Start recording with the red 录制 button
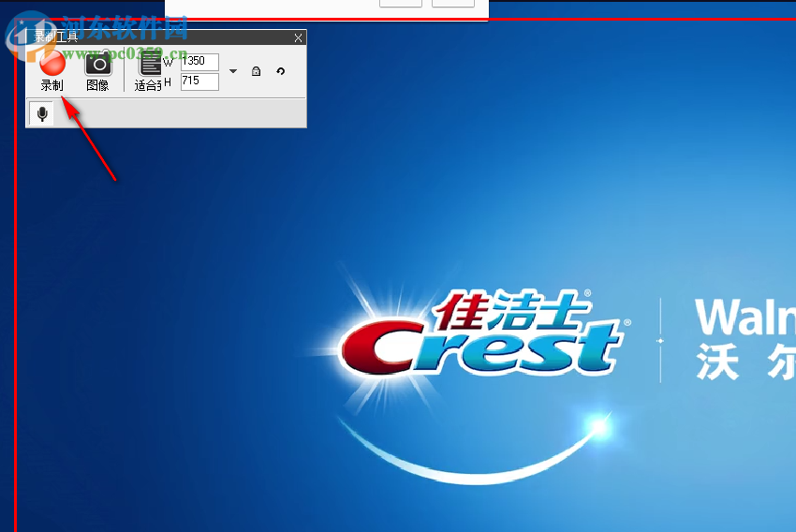 pos(52,70)
